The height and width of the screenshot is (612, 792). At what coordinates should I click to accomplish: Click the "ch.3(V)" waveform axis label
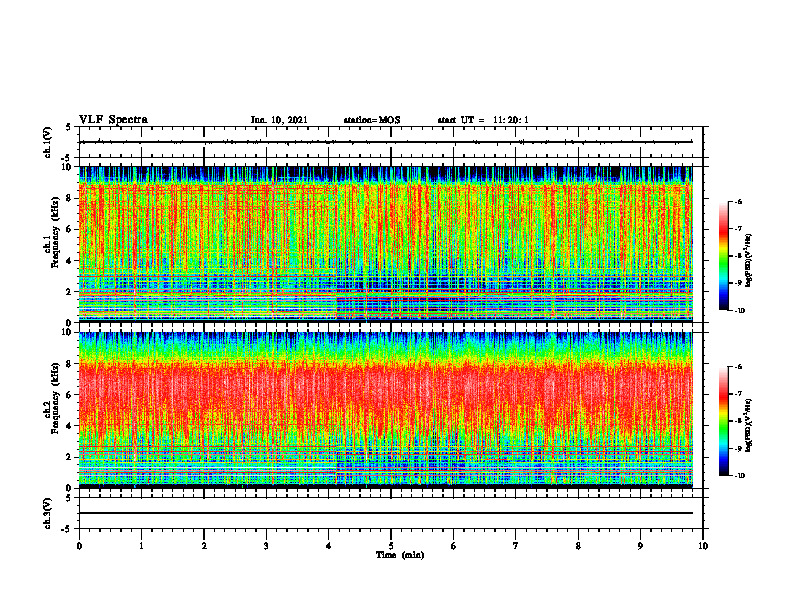[48, 513]
